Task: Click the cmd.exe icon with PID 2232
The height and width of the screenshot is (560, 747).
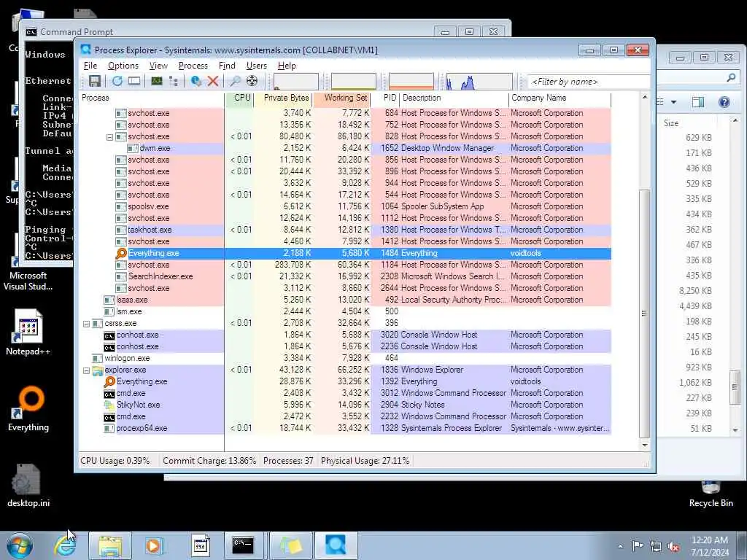Action: [x=109, y=417]
